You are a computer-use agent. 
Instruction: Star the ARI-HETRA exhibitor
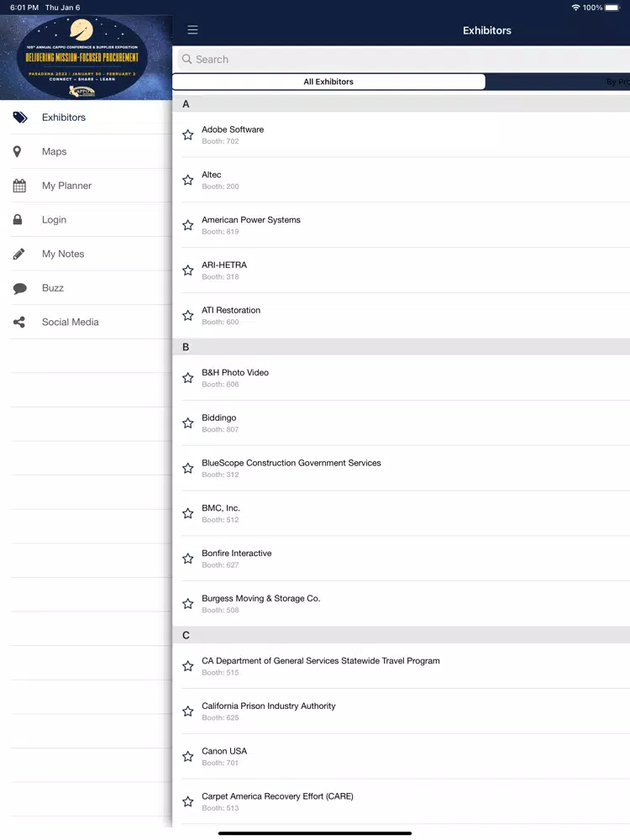(187, 270)
